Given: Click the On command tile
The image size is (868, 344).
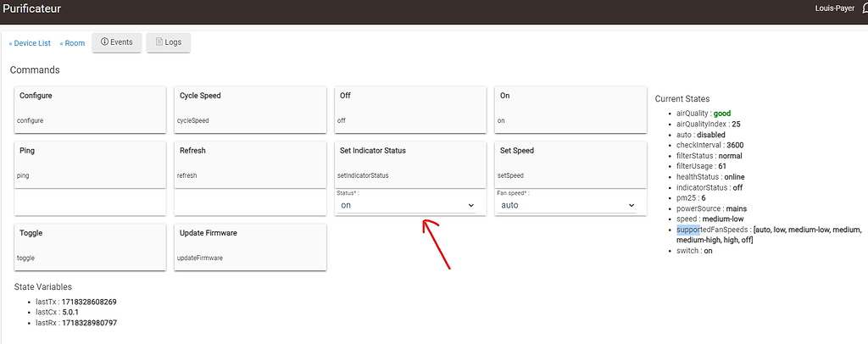Looking at the screenshot, I should tap(570, 109).
